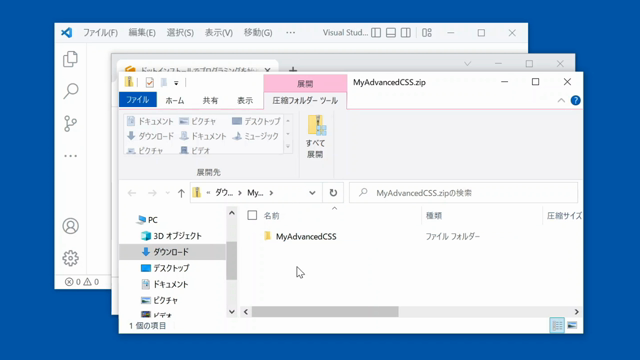Open Search in VS Code activity bar
The width and height of the screenshot is (640, 360).
pos(71,91)
